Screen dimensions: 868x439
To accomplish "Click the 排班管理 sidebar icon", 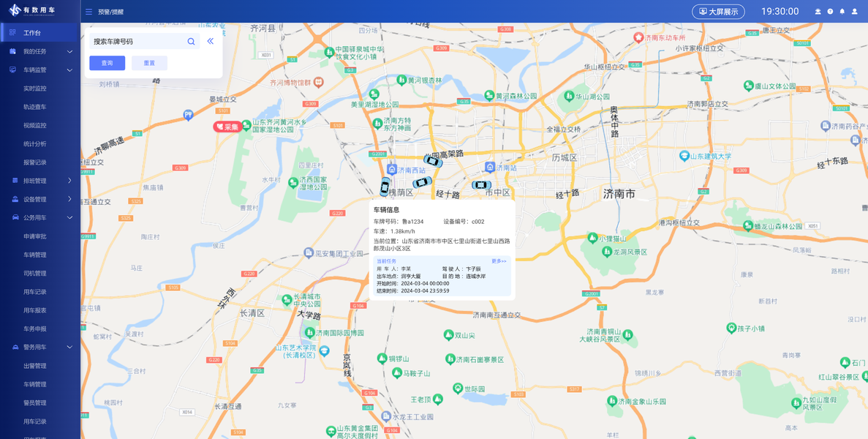I will click(x=15, y=181).
